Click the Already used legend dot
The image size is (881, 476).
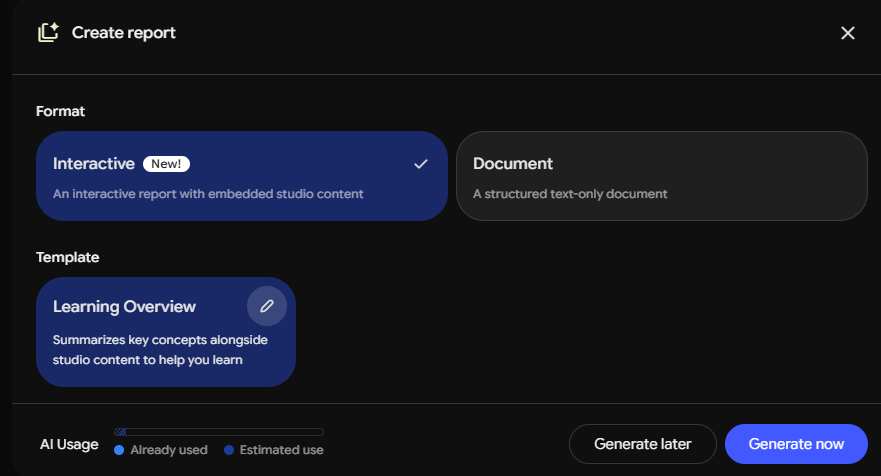click(x=119, y=450)
